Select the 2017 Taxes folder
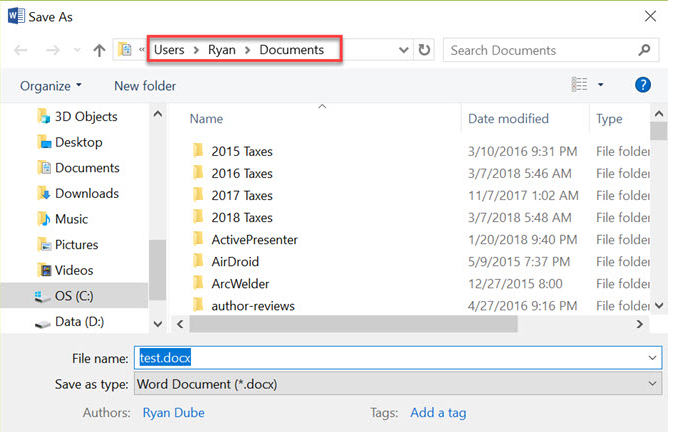Screen dimensions: 673x433 (242, 196)
